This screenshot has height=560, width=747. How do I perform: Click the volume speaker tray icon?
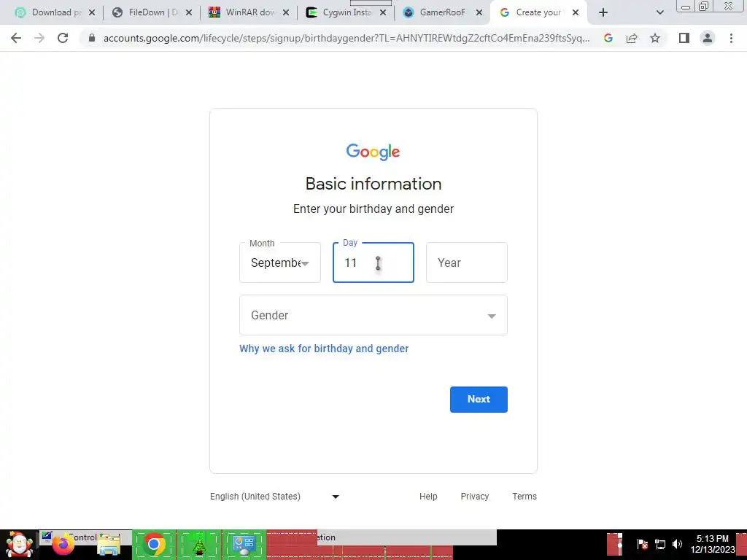click(x=677, y=544)
